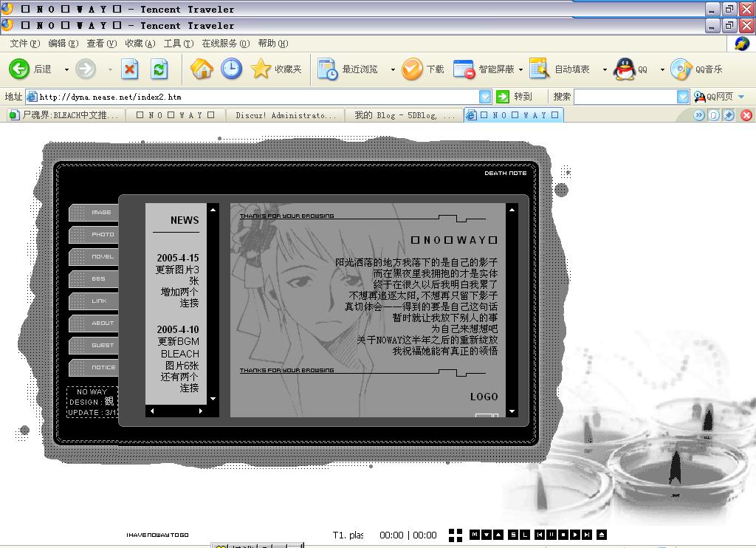Open the 工具(T) menu
Image resolution: width=756 pixels, height=548 pixels.
pos(179,44)
